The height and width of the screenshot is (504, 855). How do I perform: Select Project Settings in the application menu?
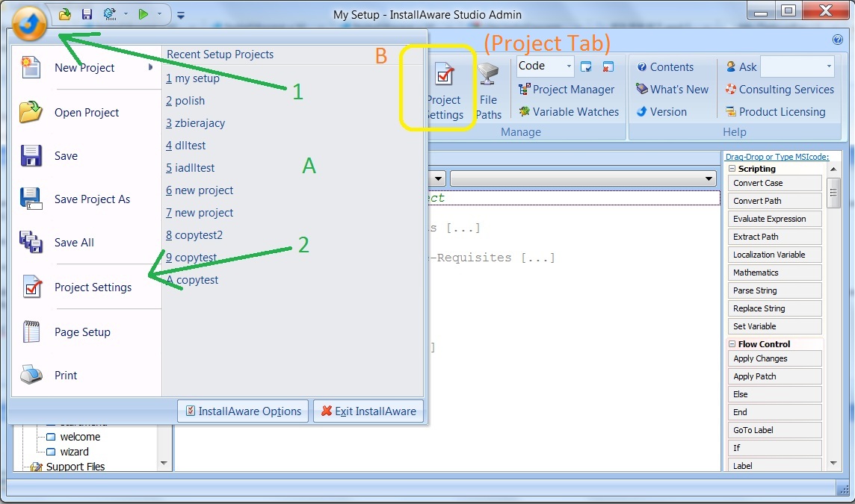tap(87, 287)
